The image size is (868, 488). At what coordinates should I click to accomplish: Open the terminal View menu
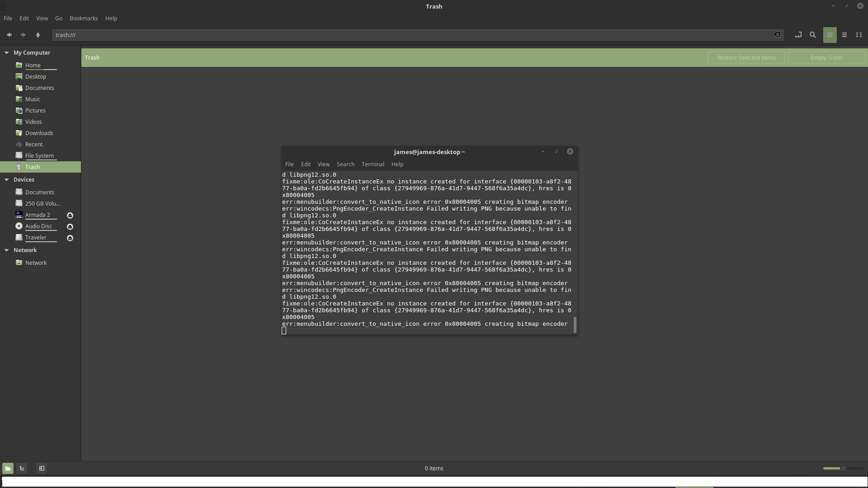[x=324, y=164]
